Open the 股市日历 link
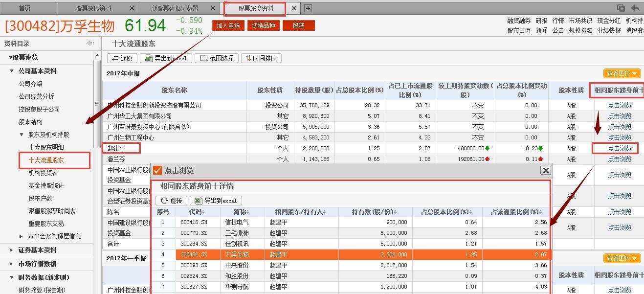This screenshot has width=644, height=294. point(519,30)
